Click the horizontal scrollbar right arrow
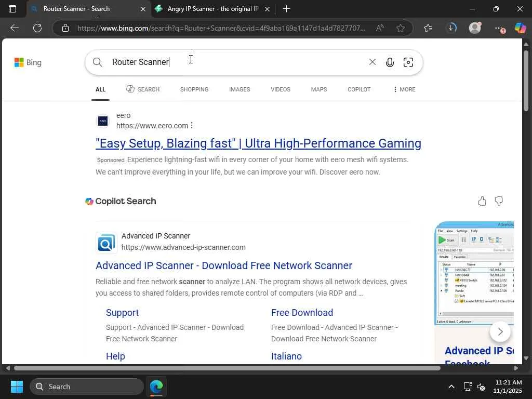 [x=516, y=368]
